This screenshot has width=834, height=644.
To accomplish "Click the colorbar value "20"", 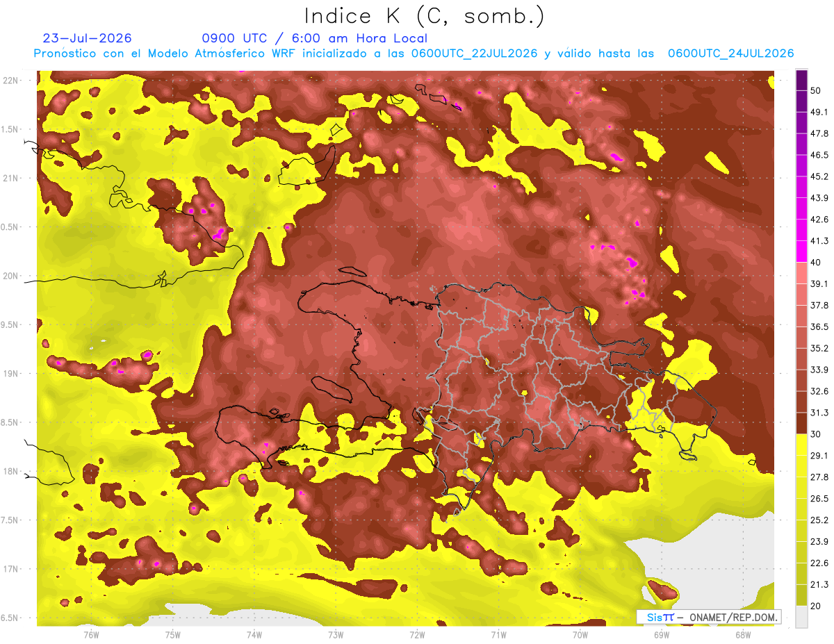I will coord(817,606).
